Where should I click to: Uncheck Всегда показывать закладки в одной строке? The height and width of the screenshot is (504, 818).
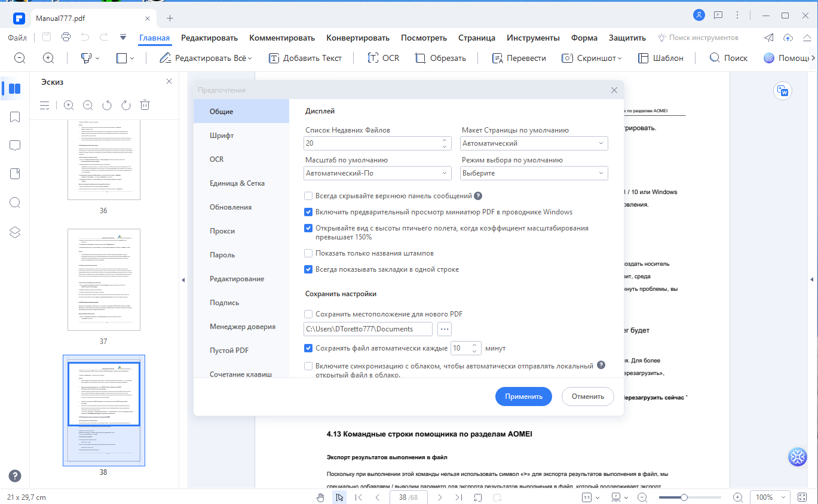click(x=308, y=269)
